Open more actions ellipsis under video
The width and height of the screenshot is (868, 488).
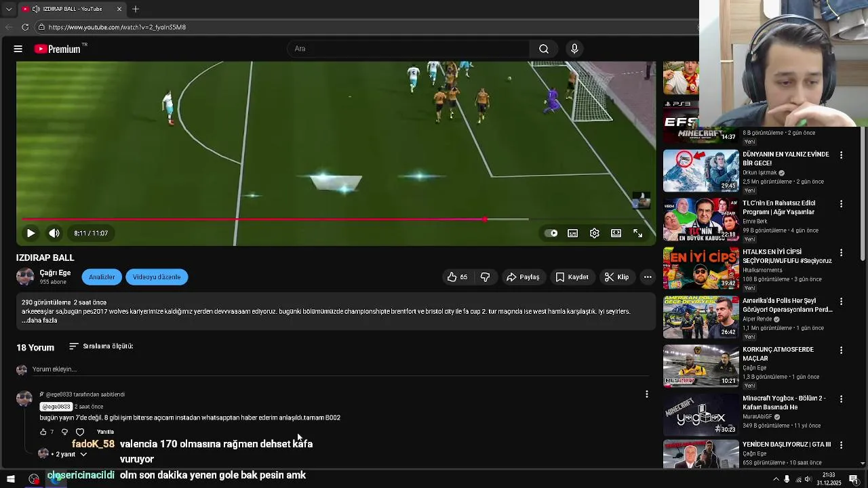648,277
